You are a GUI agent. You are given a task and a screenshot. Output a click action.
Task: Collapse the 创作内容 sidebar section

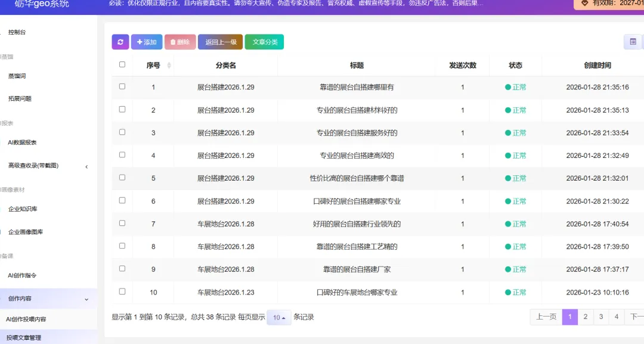point(86,299)
